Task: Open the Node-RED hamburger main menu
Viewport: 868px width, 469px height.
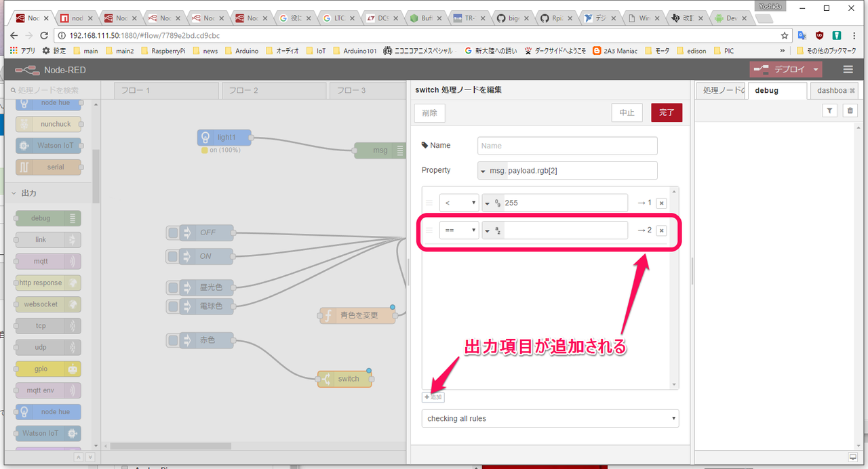Action: tap(848, 69)
